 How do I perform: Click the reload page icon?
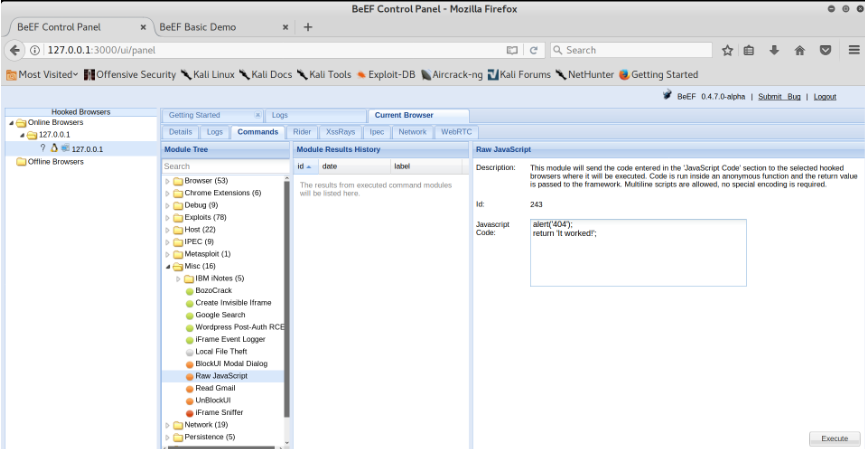(533, 50)
